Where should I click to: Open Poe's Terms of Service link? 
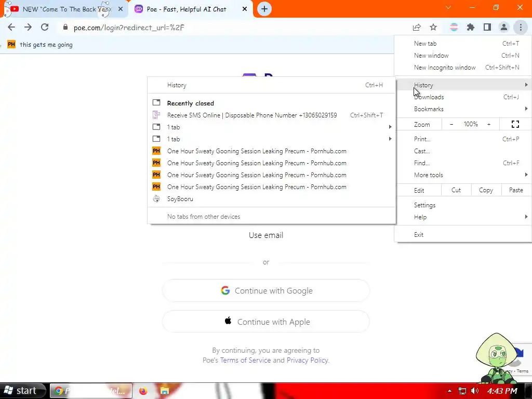point(245,360)
